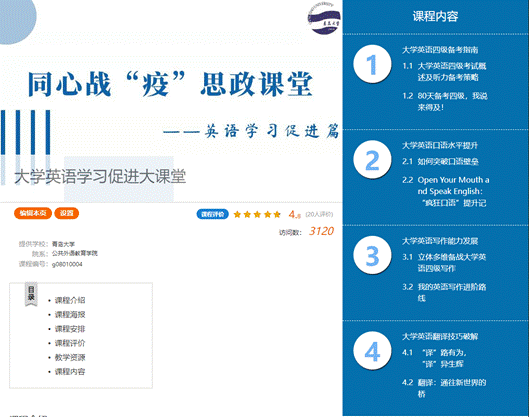Open section 1.1 大学英语四级考试概述及听力备考策略
The width and height of the screenshot is (529, 417).
coord(444,72)
